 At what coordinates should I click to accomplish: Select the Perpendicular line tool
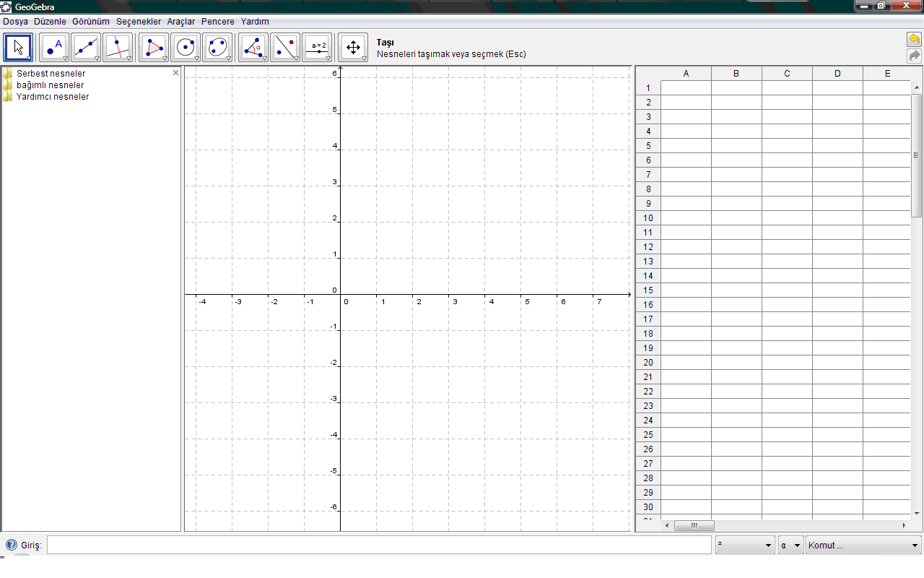117,48
